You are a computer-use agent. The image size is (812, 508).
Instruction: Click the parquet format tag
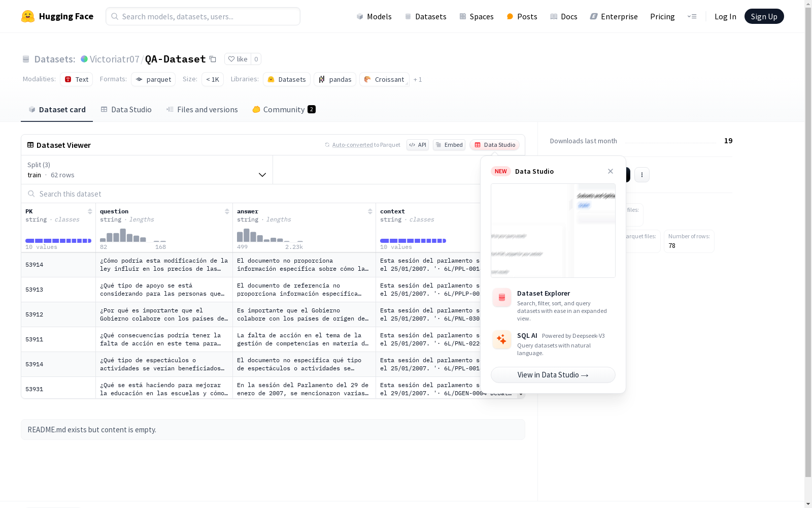153,79
